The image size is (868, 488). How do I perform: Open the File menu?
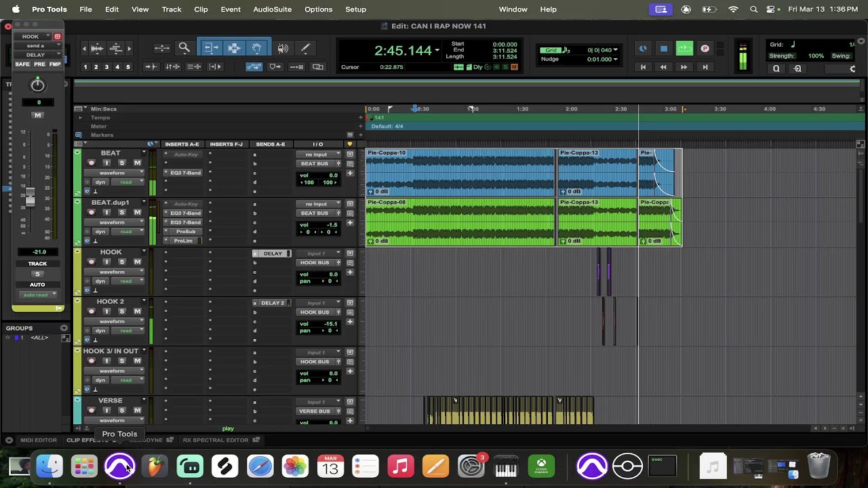point(85,9)
